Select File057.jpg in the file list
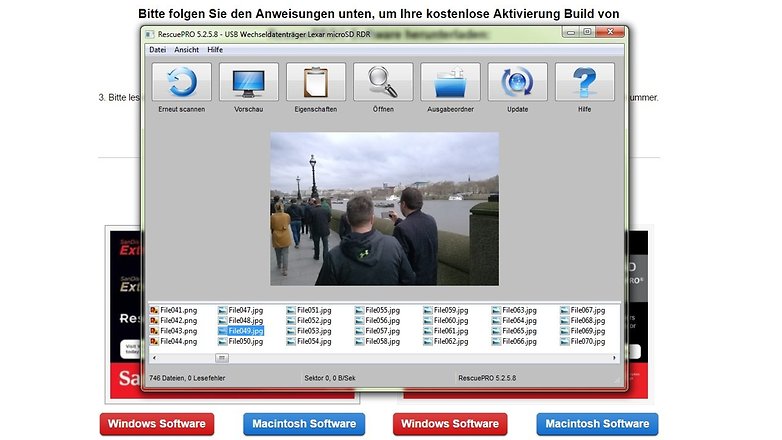782x440 pixels. click(378, 331)
